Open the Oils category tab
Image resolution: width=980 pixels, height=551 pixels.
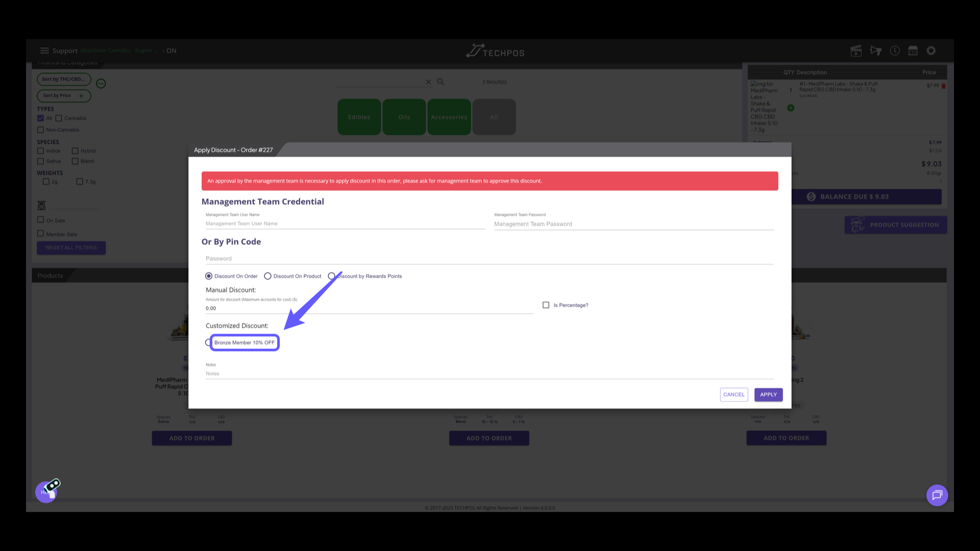coord(404,117)
